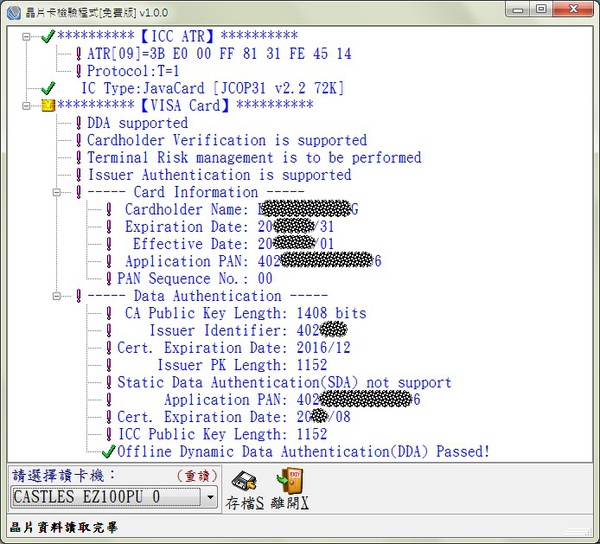Screen dimensions: 600x544
Task: Click exclamation icon beside Terminal Risk management
Action: 78,157
